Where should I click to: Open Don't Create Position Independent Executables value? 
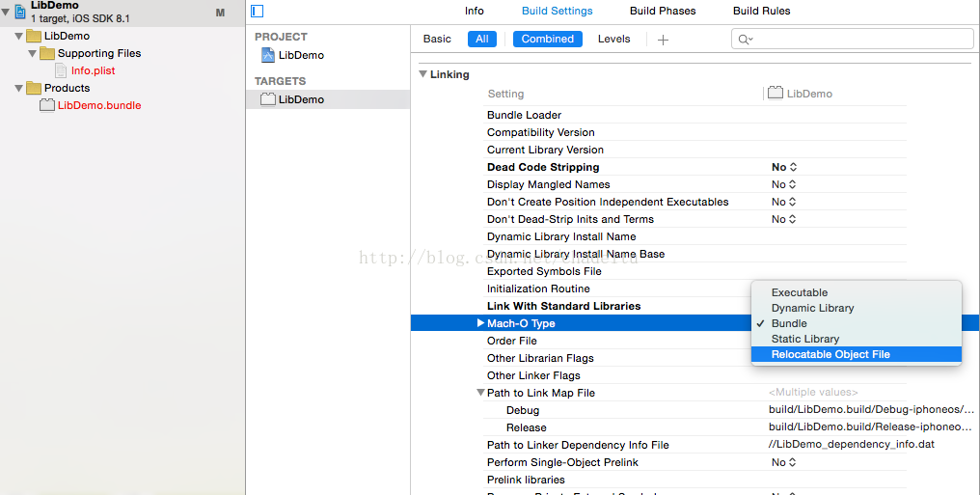(784, 202)
